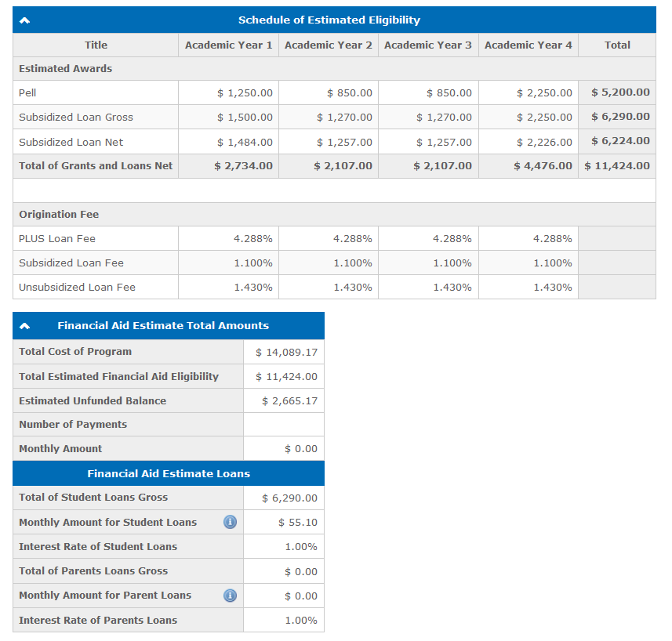This screenshot has width=672, height=641.
Task: Click Subsidized Loan Gross Year 2 value $ 1,270.00
Action: point(344,118)
